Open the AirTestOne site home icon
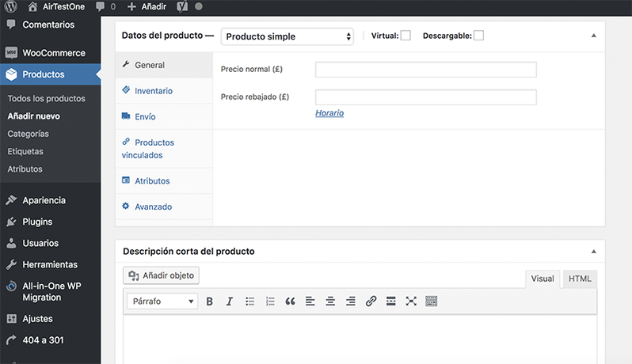Screen dimensions: 632x364 (32, 6)
